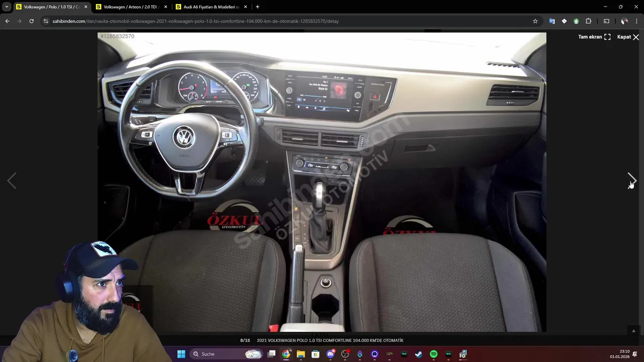Image resolution: width=644 pixels, height=362 pixels.
Task: Open Microsoft Store from taskbar
Action: (x=315, y=354)
